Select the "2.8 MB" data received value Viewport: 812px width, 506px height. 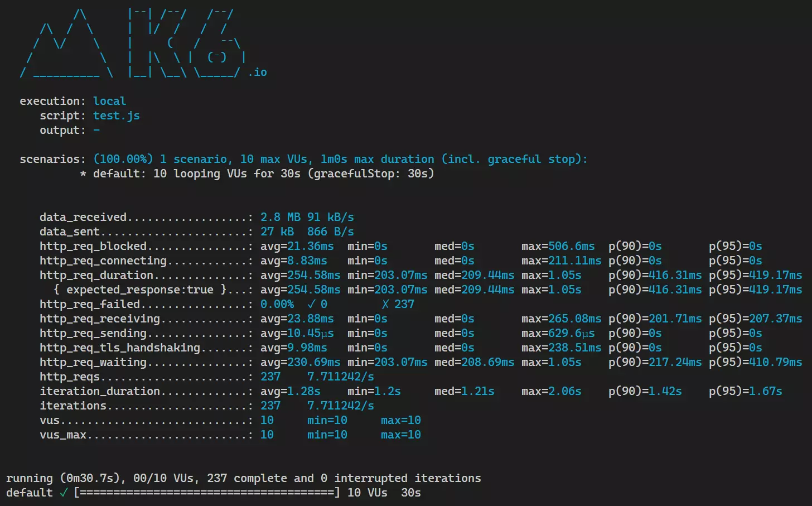281,217
